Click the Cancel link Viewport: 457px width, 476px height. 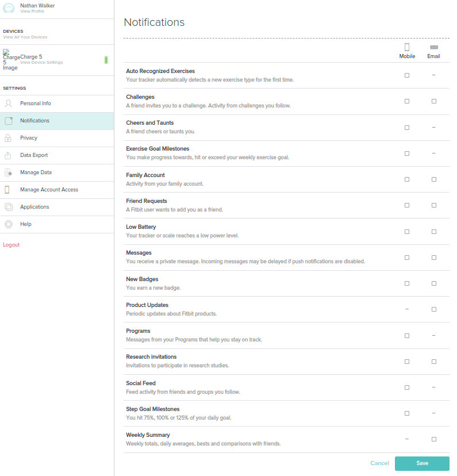pos(379,463)
